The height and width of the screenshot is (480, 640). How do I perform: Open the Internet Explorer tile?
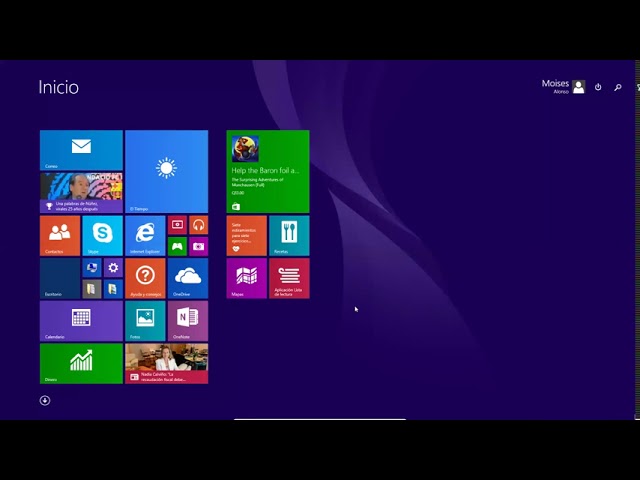(145, 236)
